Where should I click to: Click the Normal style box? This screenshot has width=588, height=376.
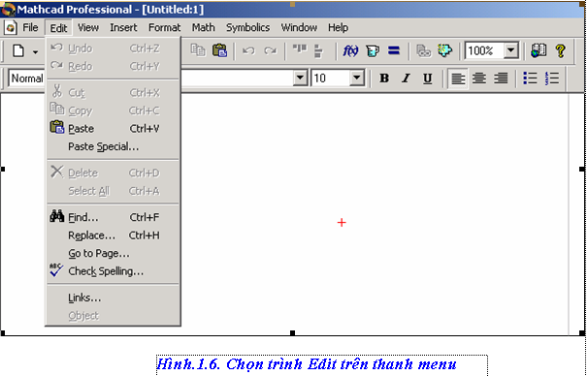point(27,78)
